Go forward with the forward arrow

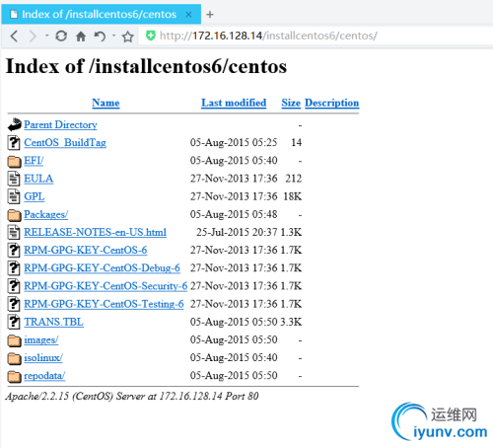coord(33,36)
